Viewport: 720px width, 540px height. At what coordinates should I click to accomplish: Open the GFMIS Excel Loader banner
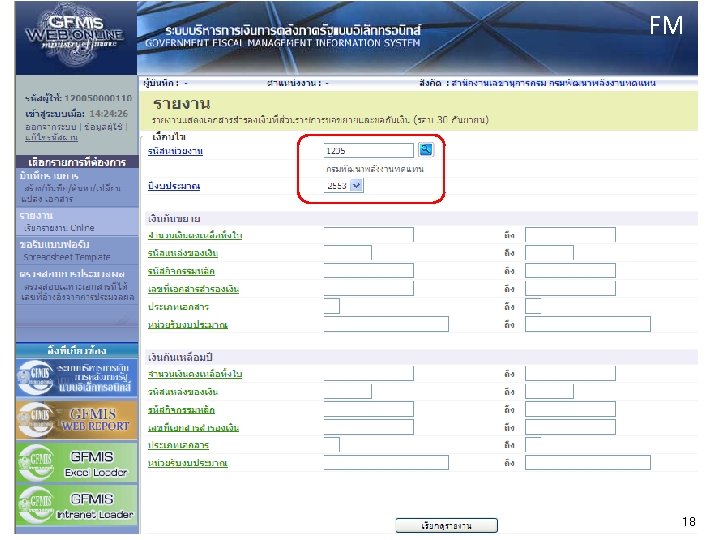click(x=77, y=463)
